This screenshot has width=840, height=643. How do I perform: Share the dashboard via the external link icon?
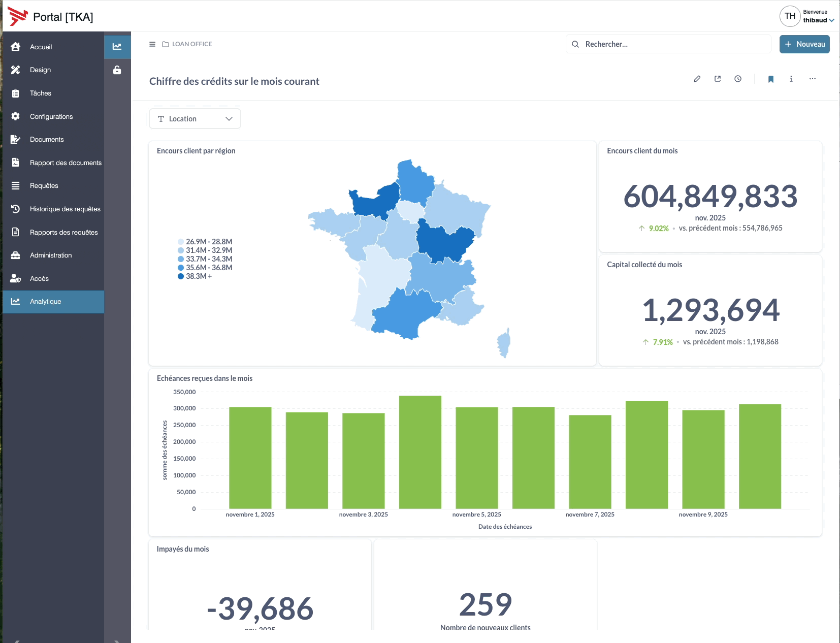click(x=718, y=79)
